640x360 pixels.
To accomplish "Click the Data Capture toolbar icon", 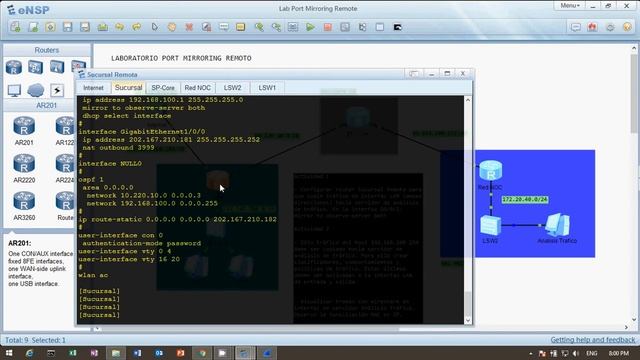I will click(345, 27).
